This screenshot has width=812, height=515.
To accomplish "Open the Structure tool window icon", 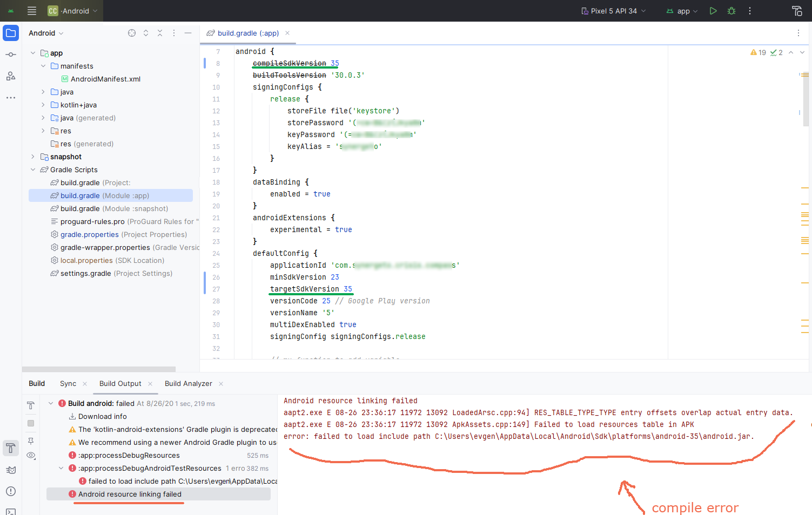I will pyautogui.click(x=11, y=76).
